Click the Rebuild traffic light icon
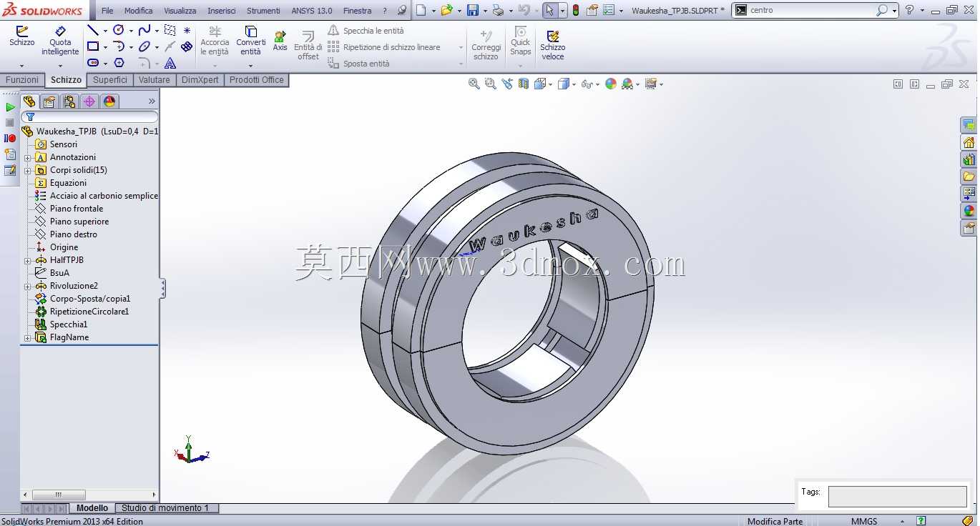 pyautogui.click(x=576, y=10)
